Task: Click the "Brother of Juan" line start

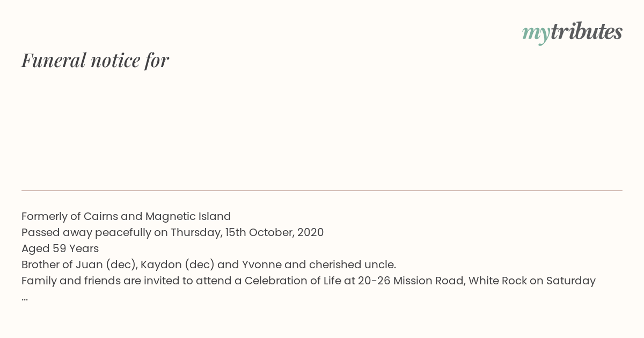Action: [62, 264]
